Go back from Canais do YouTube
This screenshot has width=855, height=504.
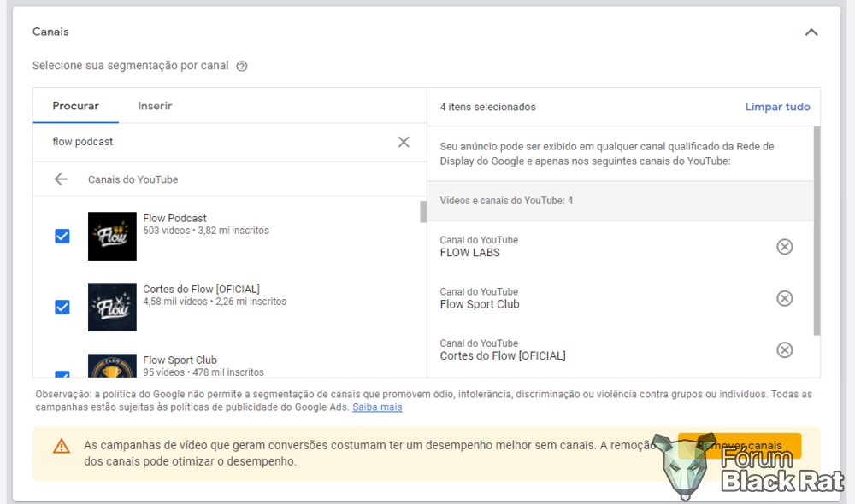click(61, 179)
